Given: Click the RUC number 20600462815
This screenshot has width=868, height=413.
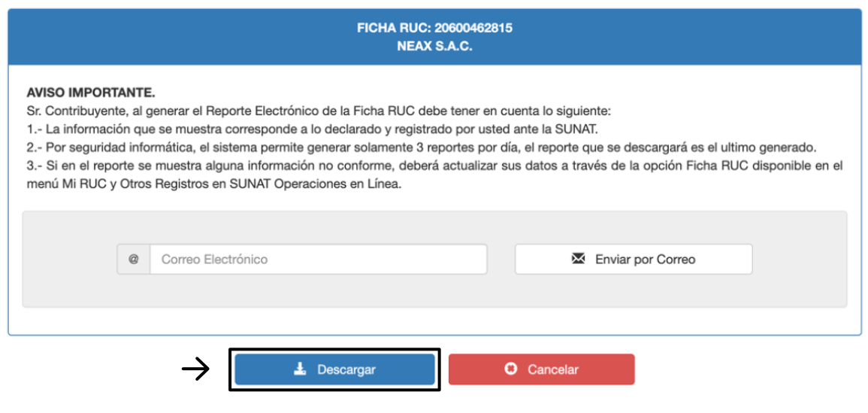Looking at the screenshot, I should pyautogui.click(x=473, y=29).
